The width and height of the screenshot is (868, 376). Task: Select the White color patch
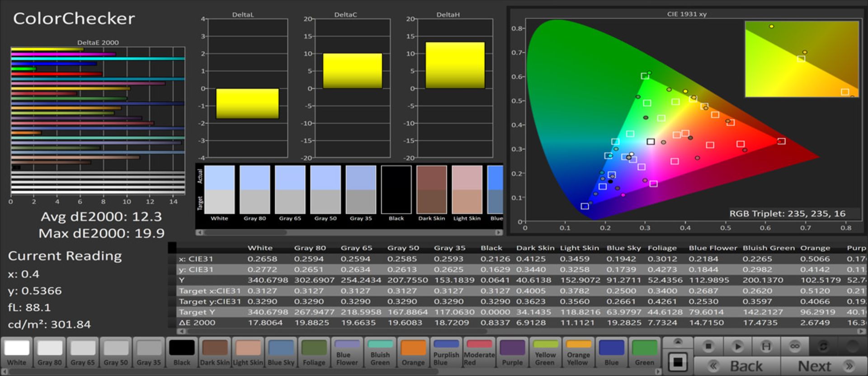17,352
